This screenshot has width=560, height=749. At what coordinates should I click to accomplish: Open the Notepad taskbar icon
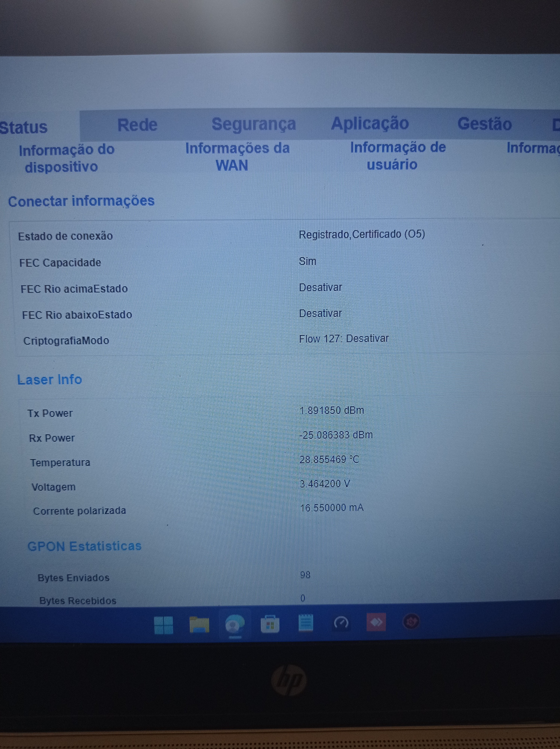(305, 623)
